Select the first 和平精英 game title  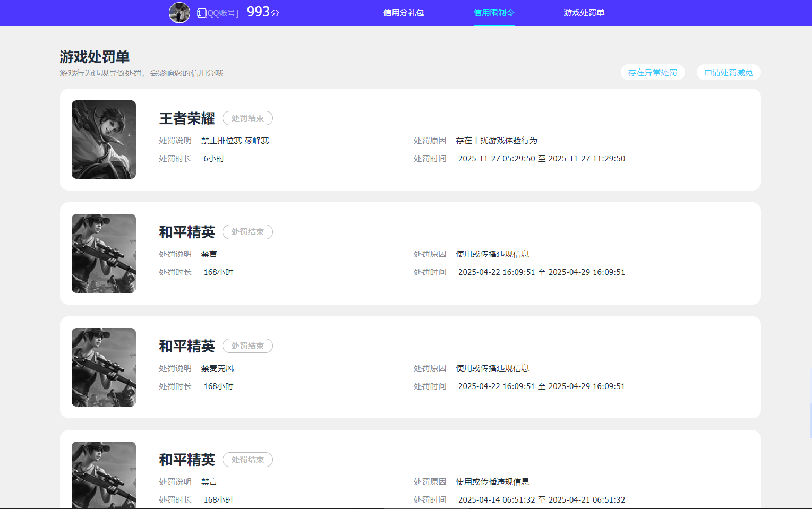pyautogui.click(x=187, y=232)
